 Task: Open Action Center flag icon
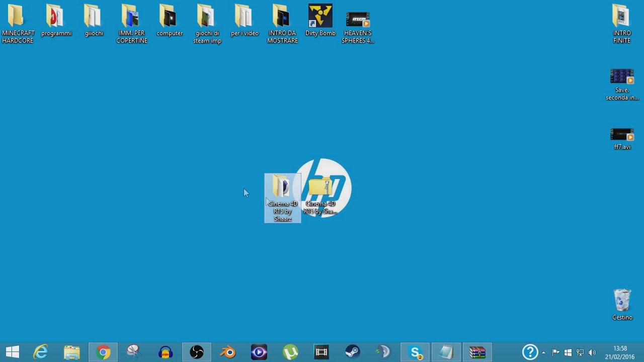[x=556, y=352]
